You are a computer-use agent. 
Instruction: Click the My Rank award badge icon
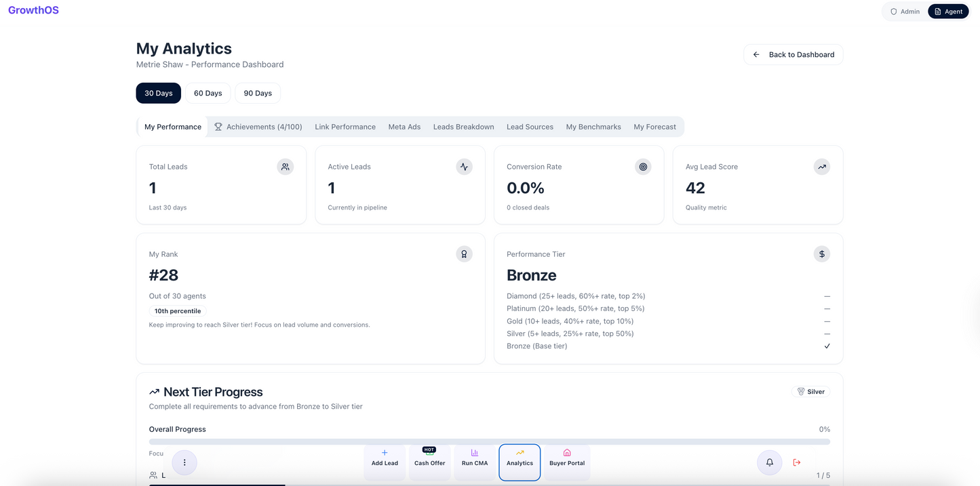point(464,254)
